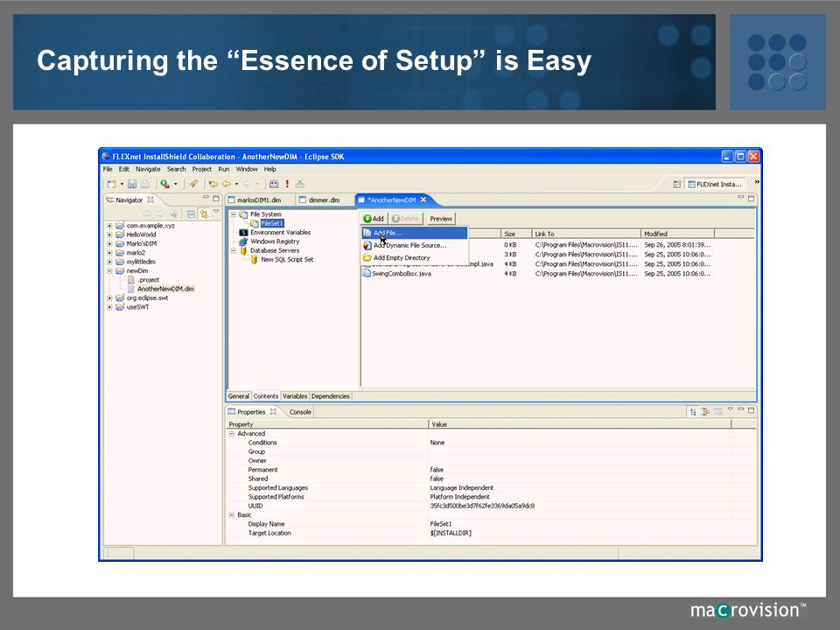This screenshot has height=630, width=840.
Task: Click the New wizard toolbar icon
Action: (x=111, y=184)
